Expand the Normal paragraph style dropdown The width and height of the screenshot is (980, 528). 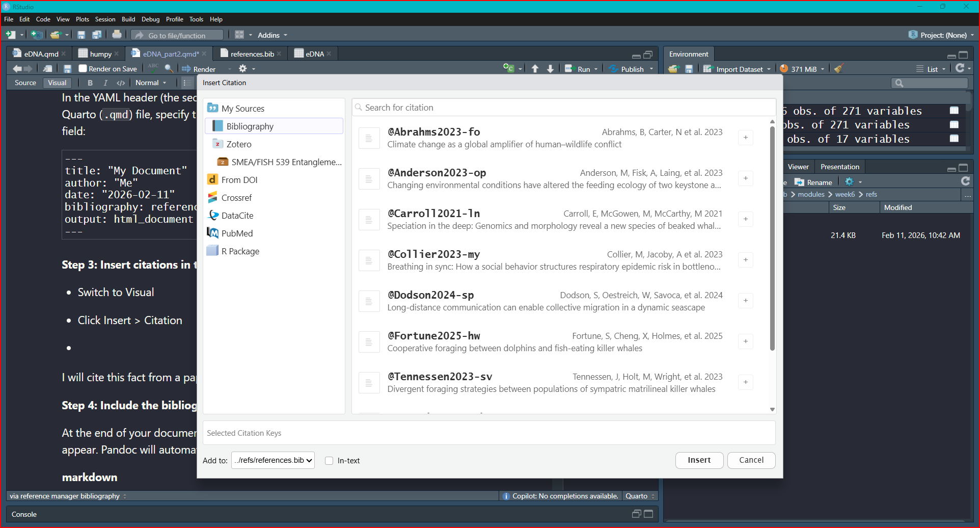click(151, 83)
